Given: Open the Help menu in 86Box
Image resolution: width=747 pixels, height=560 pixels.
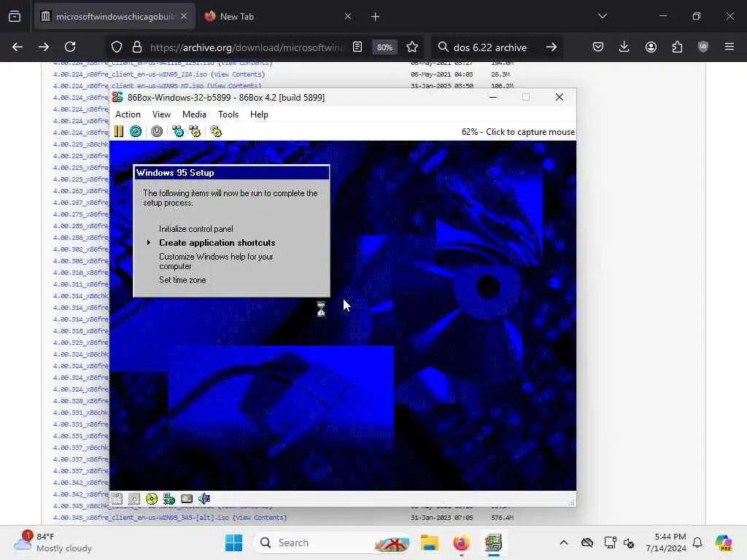Looking at the screenshot, I should 259,114.
